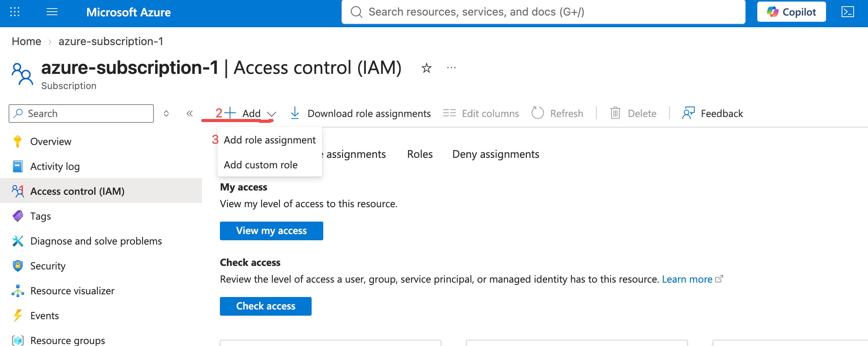Switch to the Deny assignments tab
This screenshot has height=346, width=868.
coord(496,154)
